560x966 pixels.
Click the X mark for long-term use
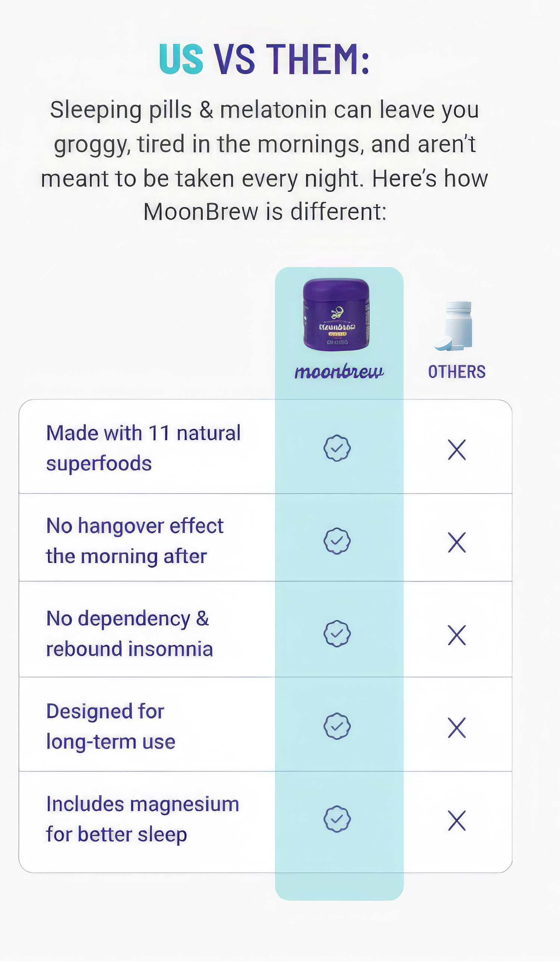click(x=457, y=728)
